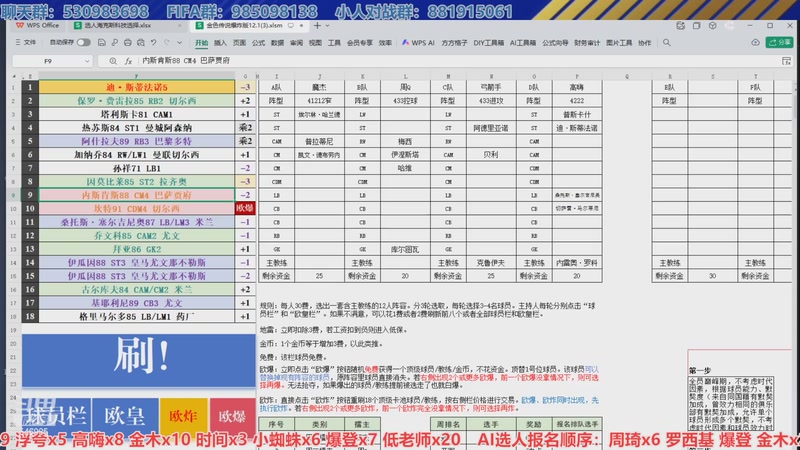
Task: Click the big blue 刷! button
Action: 139,360
